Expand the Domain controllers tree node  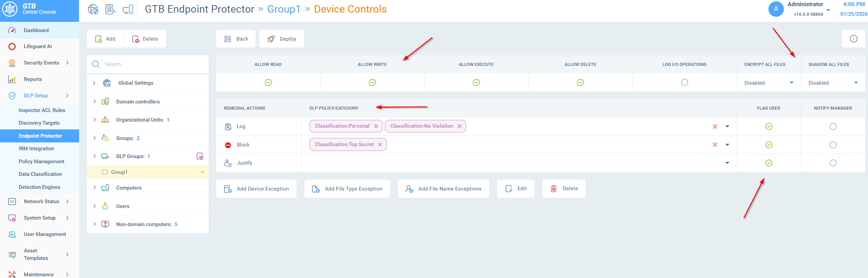click(x=94, y=101)
